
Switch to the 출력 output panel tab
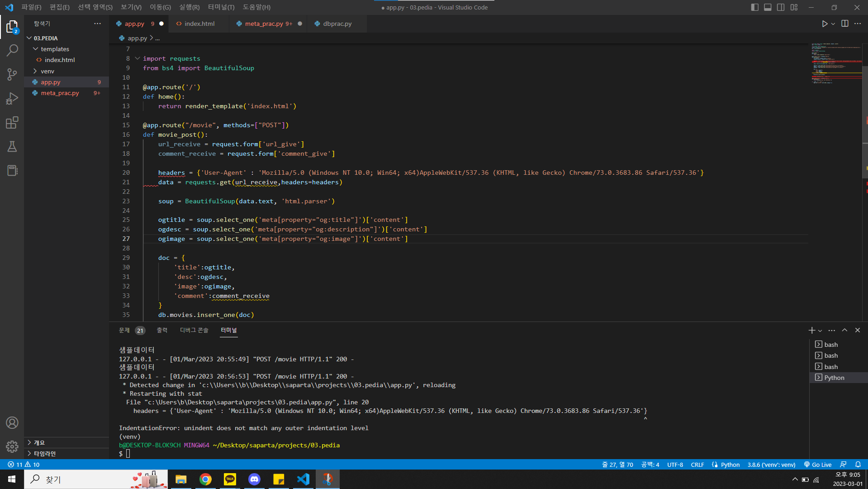[162, 331]
